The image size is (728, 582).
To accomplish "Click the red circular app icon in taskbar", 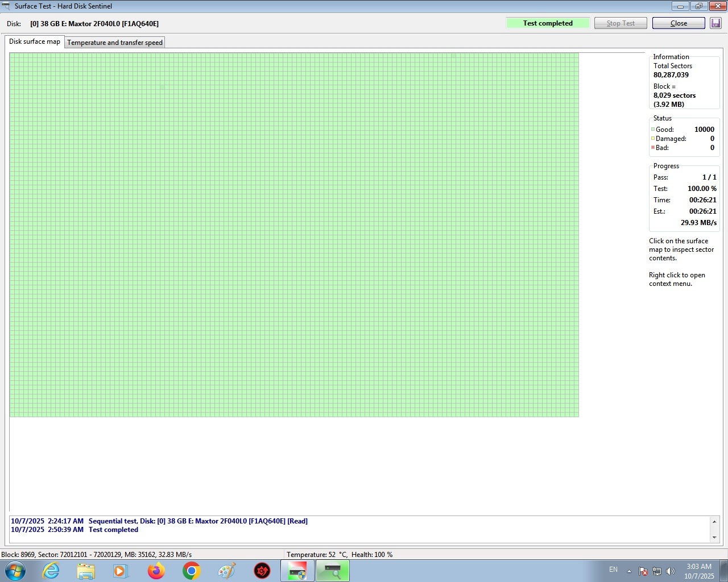I will click(262, 571).
